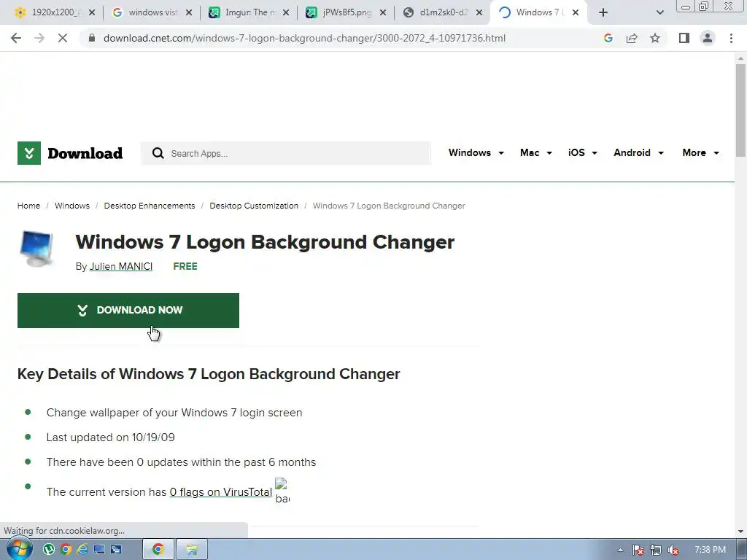Open Desktop Enhancements breadcrumb
This screenshot has height=560, width=747.
[x=150, y=206]
